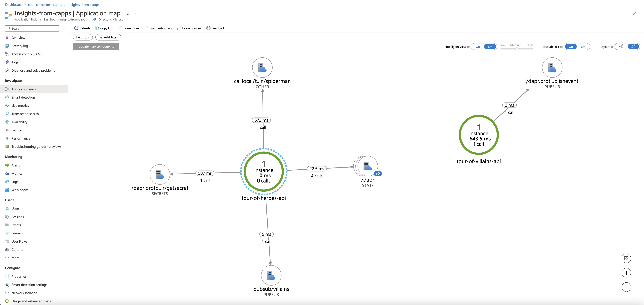Click Update map components button
This screenshot has width=644, height=305.
point(96,47)
